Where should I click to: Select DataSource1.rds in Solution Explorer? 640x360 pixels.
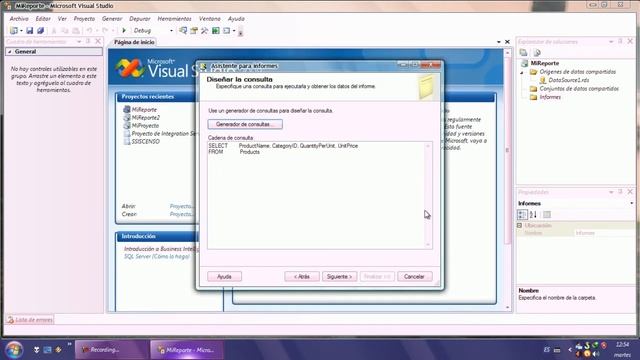pyautogui.click(x=568, y=80)
